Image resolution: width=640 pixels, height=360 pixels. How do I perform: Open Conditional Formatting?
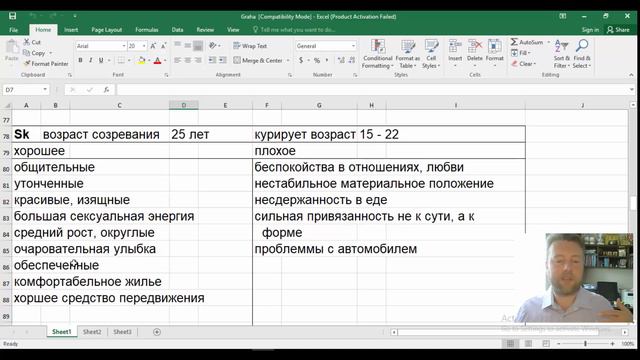tap(378, 54)
